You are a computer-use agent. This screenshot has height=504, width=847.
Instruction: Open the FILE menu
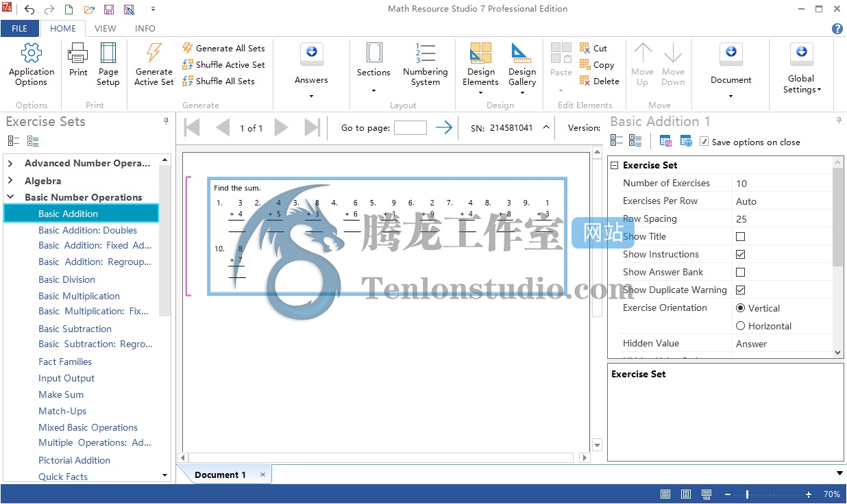click(x=20, y=29)
